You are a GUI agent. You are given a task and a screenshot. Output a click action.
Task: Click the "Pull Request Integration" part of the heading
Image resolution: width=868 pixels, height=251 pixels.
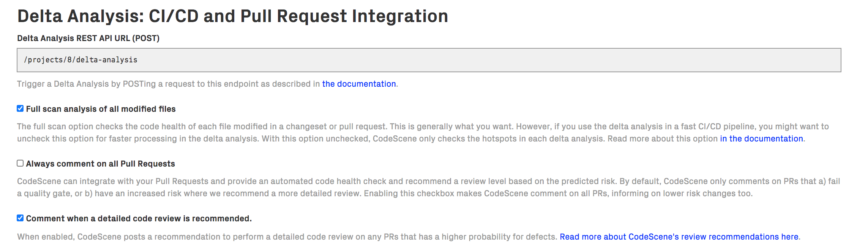point(344,16)
